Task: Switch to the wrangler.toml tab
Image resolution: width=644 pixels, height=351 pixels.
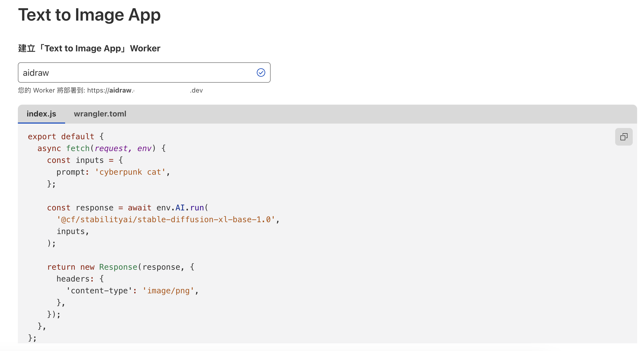Action: pyautogui.click(x=100, y=114)
